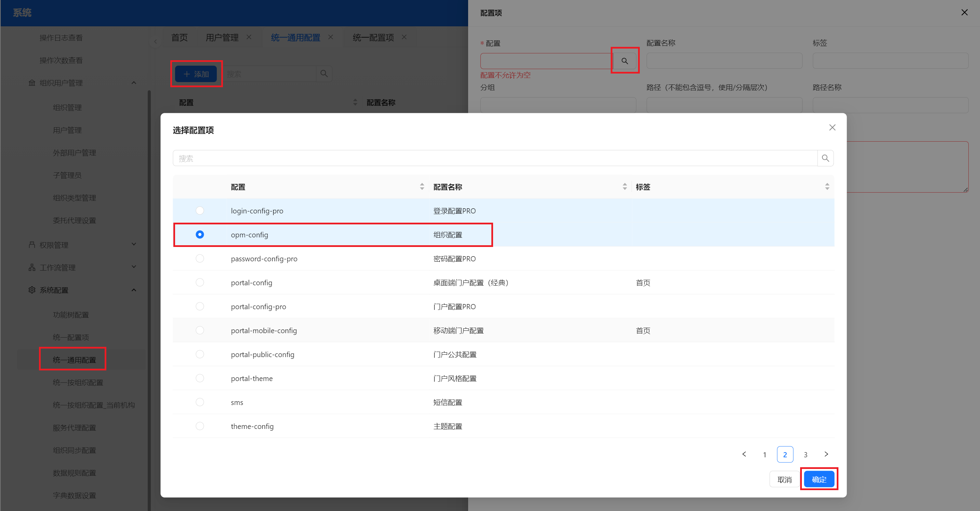Go to previous page in pagination

pyautogui.click(x=744, y=454)
